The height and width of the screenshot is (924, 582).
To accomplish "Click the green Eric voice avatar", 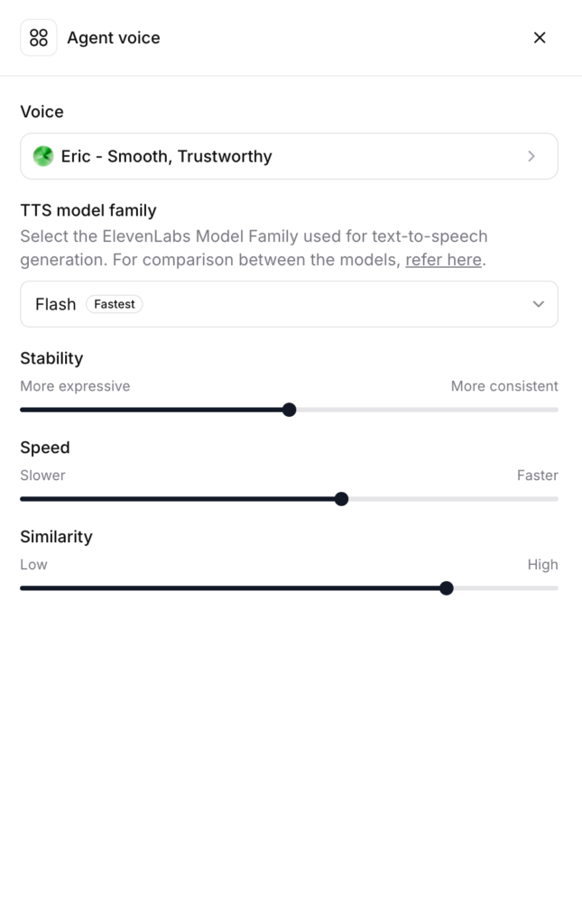I will pyautogui.click(x=43, y=156).
